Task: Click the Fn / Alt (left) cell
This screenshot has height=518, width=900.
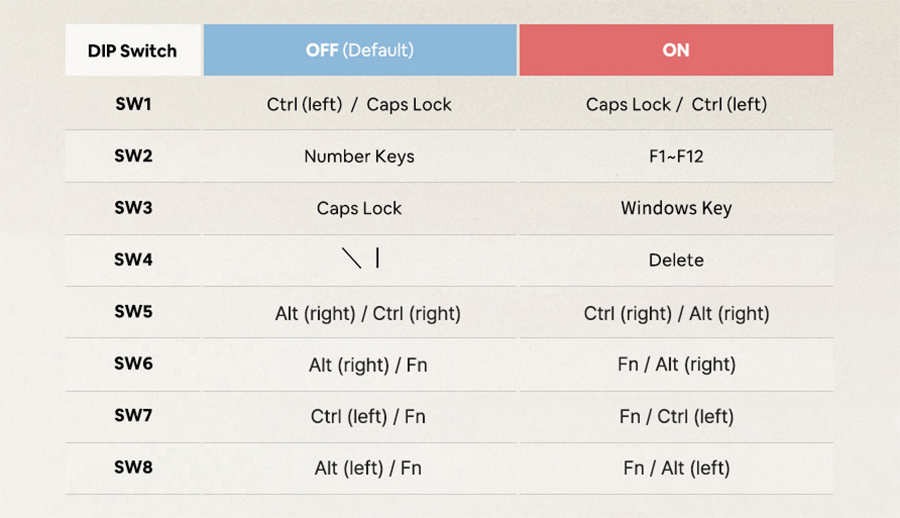Action: [676, 468]
